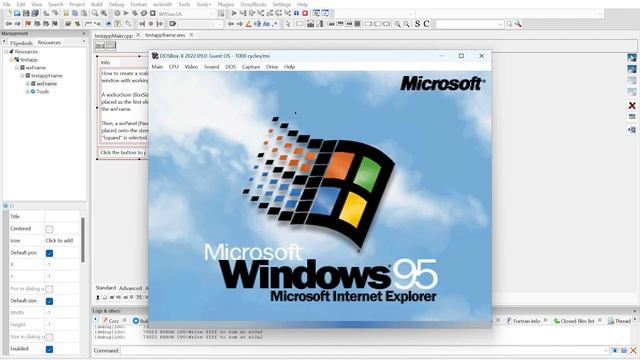Screen dimensions: 640x360
Task: Open the DOSBox-X Drive menu
Action: coord(272,67)
